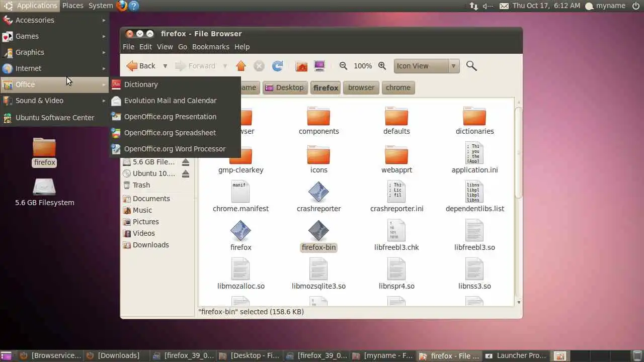The height and width of the screenshot is (362, 644).
Task: Eject the Ubuntu 10 disc
Action: (186, 173)
